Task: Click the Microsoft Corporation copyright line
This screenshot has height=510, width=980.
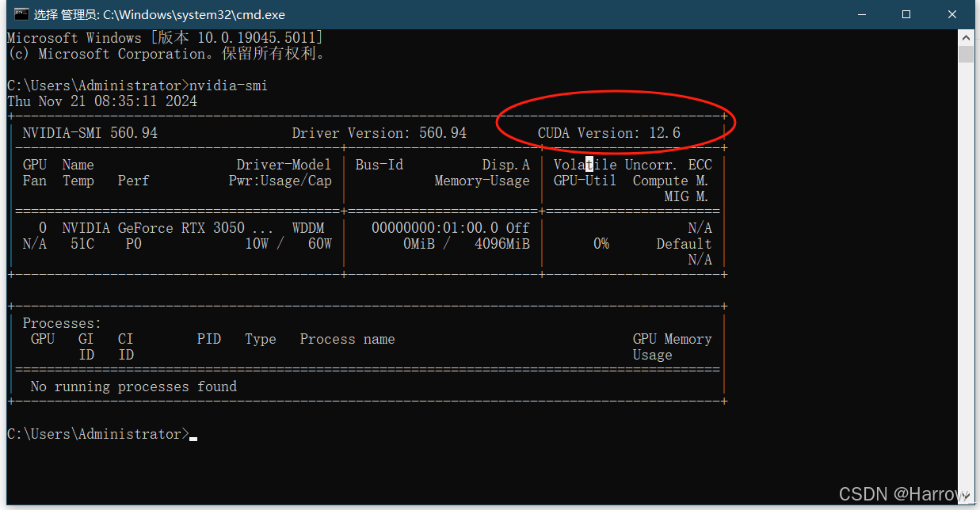Action: [x=166, y=54]
